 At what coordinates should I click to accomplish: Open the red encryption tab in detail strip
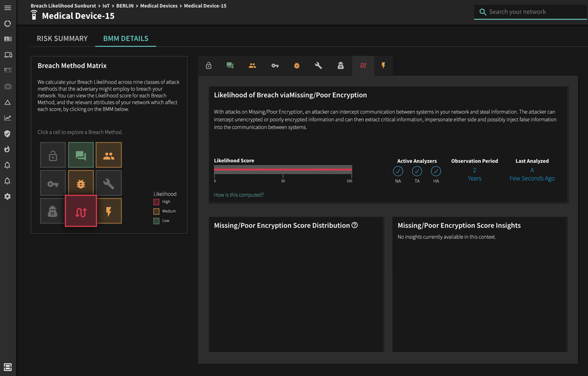tap(363, 66)
